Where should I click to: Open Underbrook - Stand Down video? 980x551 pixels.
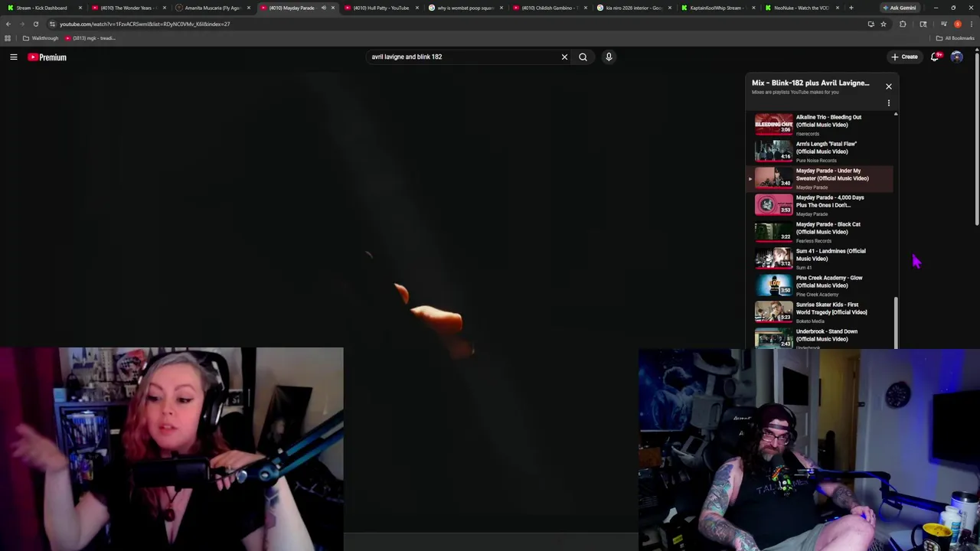click(x=819, y=337)
